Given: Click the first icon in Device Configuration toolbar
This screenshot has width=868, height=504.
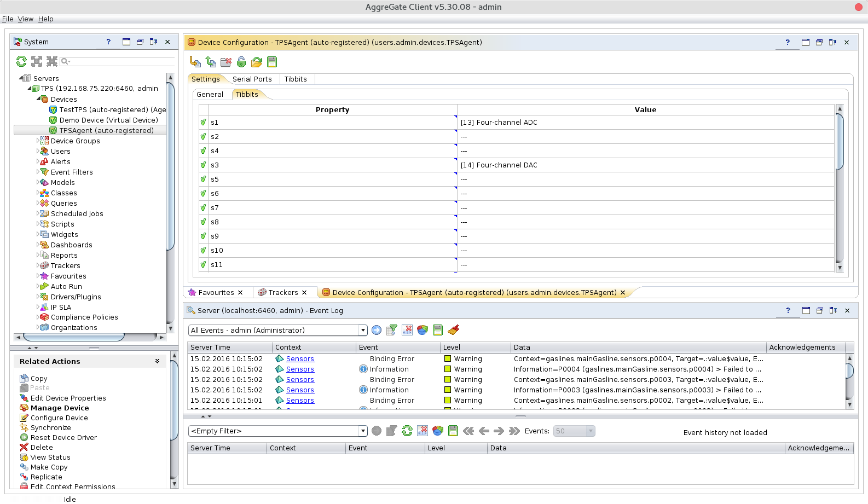Looking at the screenshot, I should [195, 62].
